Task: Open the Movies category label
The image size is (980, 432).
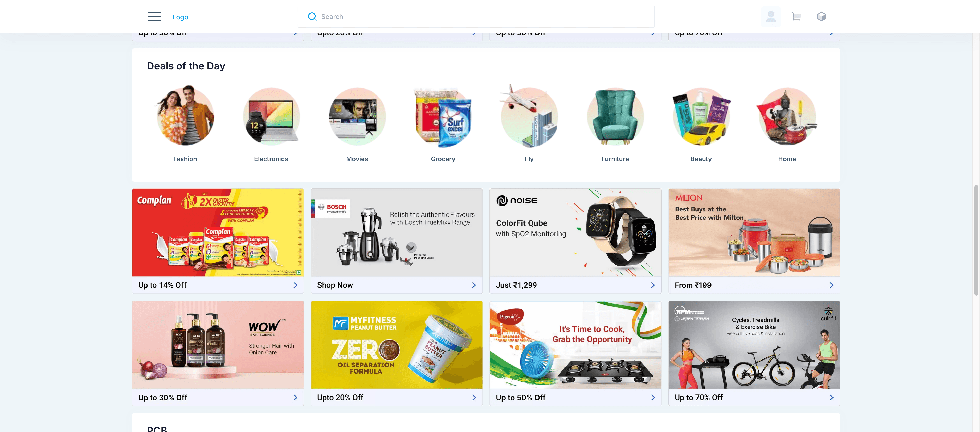Action: coord(357,159)
